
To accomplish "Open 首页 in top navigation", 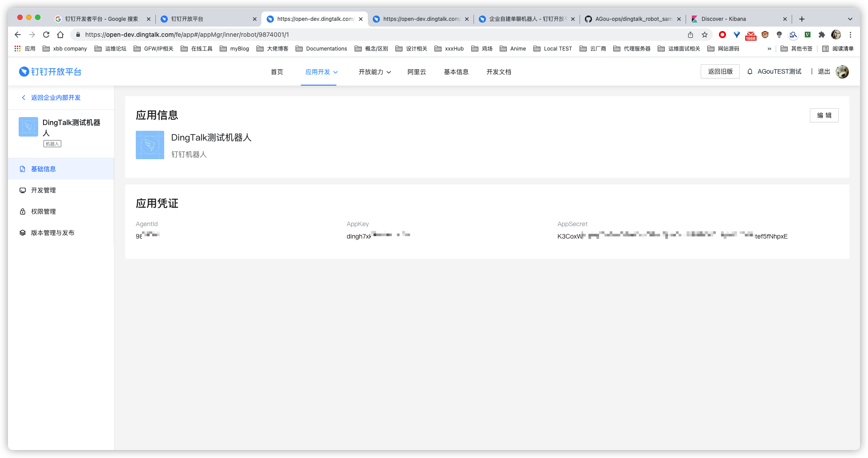I will click(277, 72).
